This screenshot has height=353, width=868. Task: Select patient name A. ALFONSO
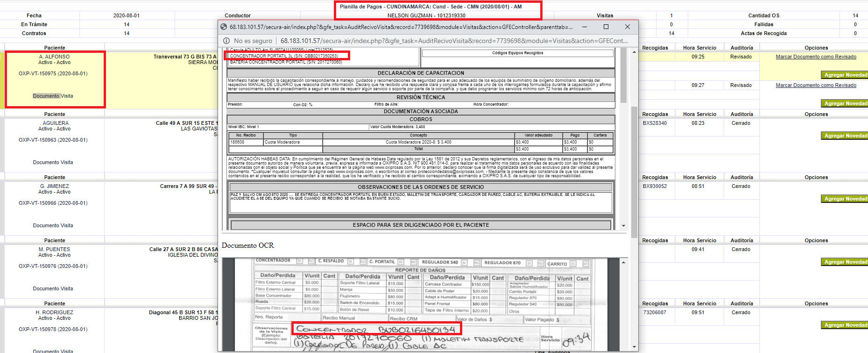54,57
